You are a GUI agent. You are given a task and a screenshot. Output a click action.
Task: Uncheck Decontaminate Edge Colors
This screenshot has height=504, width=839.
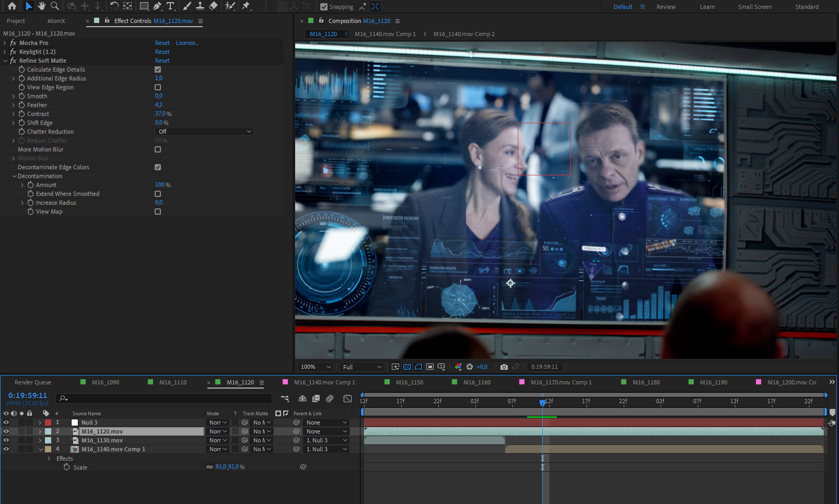(x=158, y=167)
